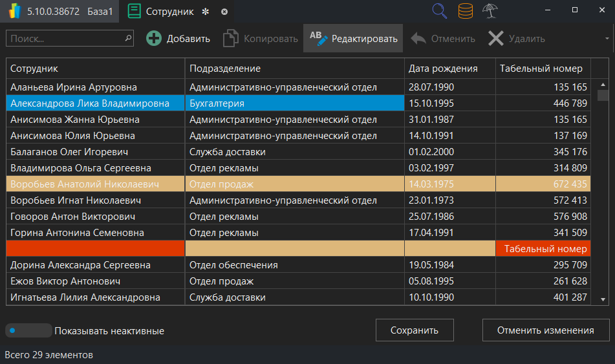Image resolution: width=615 pixels, height=364 pixels.
Task: Click the Копировать copy documents icon
Action: pos(231,39)
